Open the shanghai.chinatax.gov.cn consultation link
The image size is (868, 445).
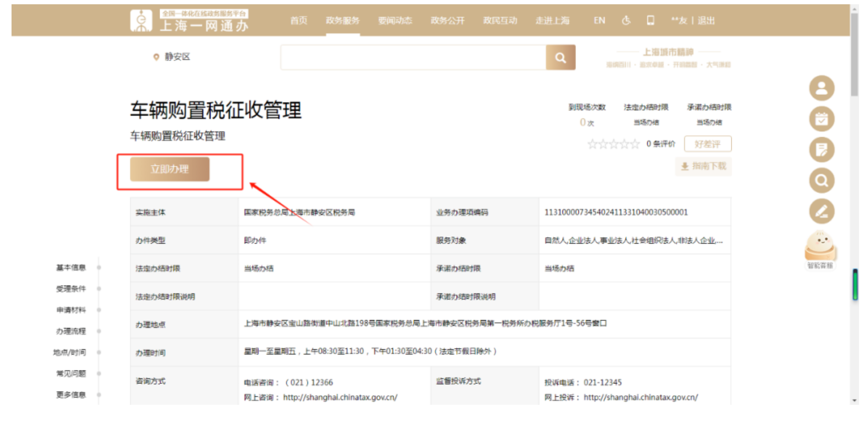(340, 397)
